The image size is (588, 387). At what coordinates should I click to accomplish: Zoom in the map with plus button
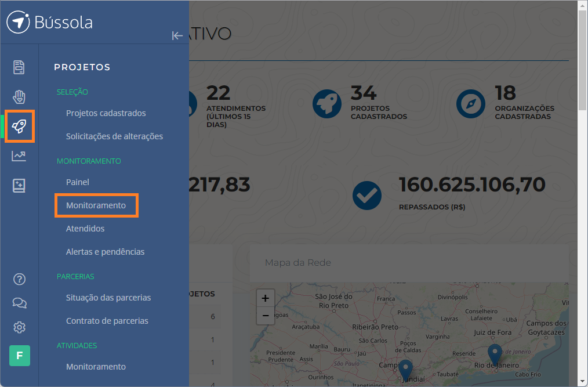(x=266, y=298)
